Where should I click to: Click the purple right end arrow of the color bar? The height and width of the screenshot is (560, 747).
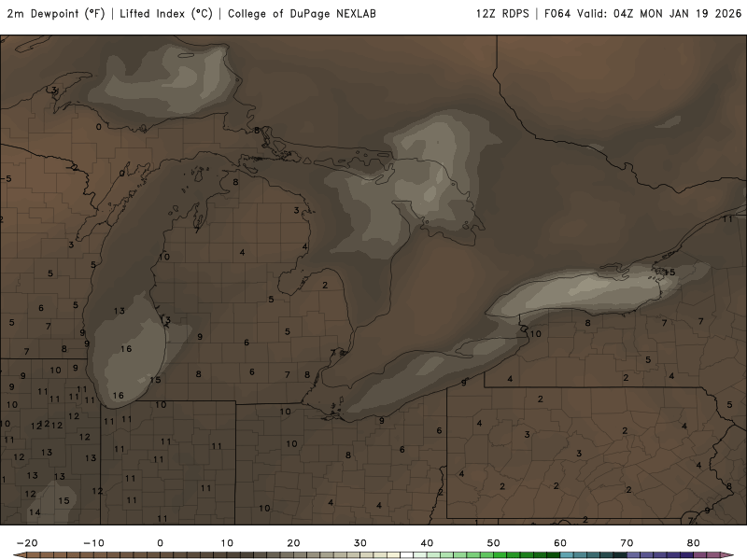click(727, 555)
